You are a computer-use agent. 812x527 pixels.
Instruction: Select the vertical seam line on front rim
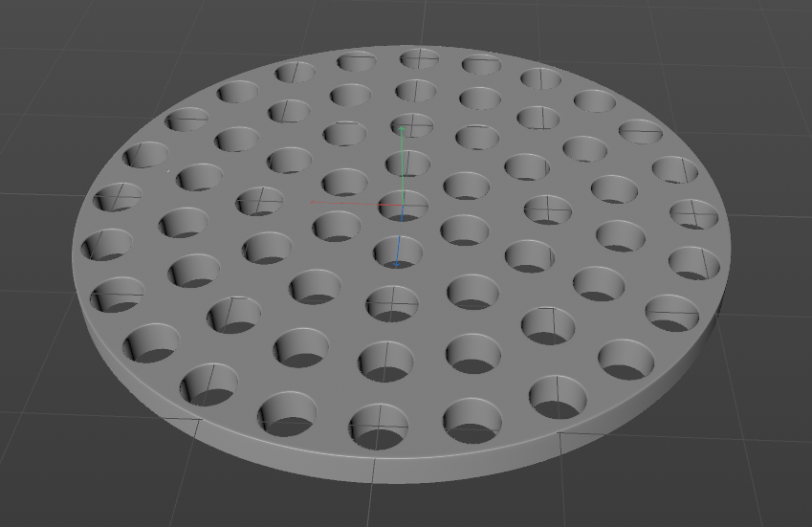pos(374,470)
